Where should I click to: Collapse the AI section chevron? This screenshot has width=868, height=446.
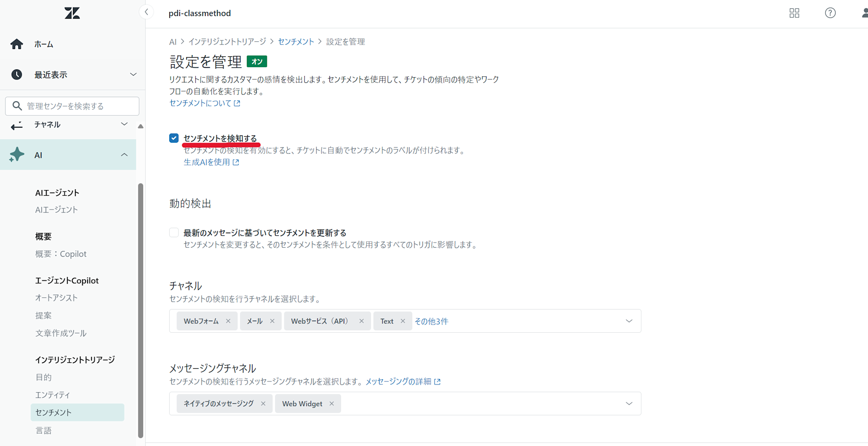(124, 154)
